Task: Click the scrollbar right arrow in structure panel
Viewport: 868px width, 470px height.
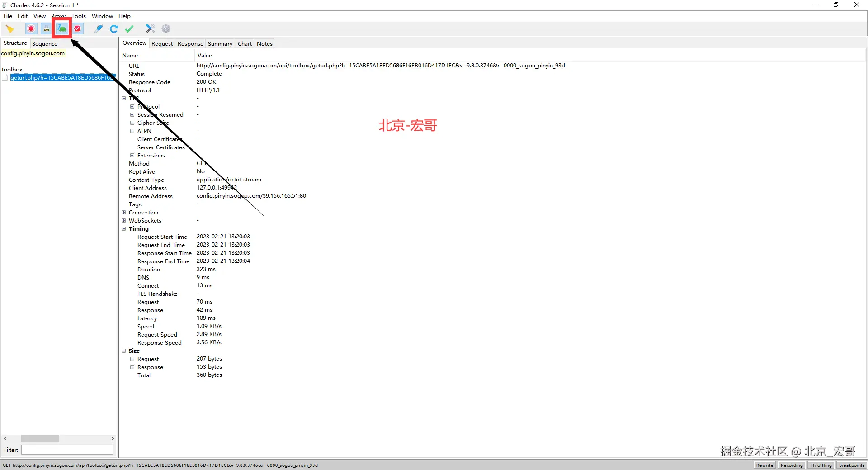Action: pos(113,439)
